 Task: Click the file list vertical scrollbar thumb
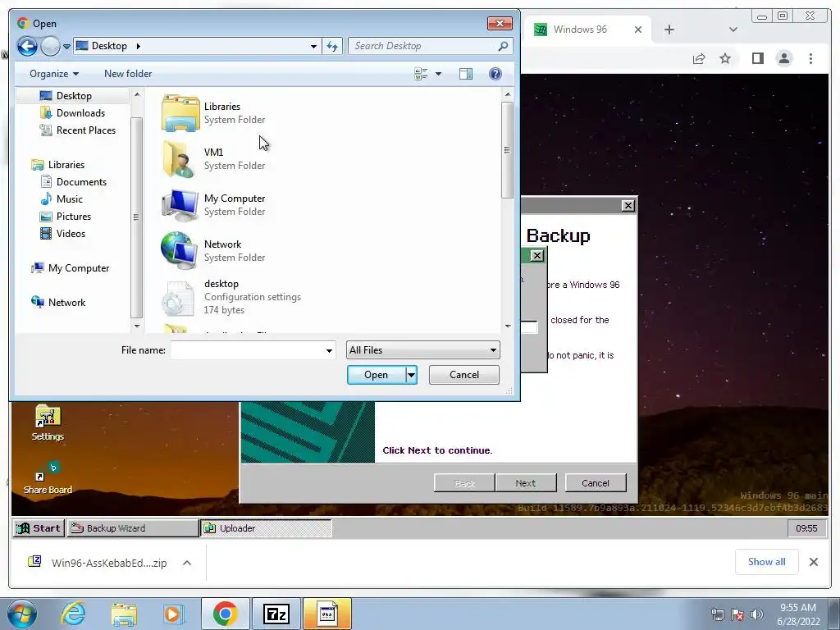click(x=507, y=150)
